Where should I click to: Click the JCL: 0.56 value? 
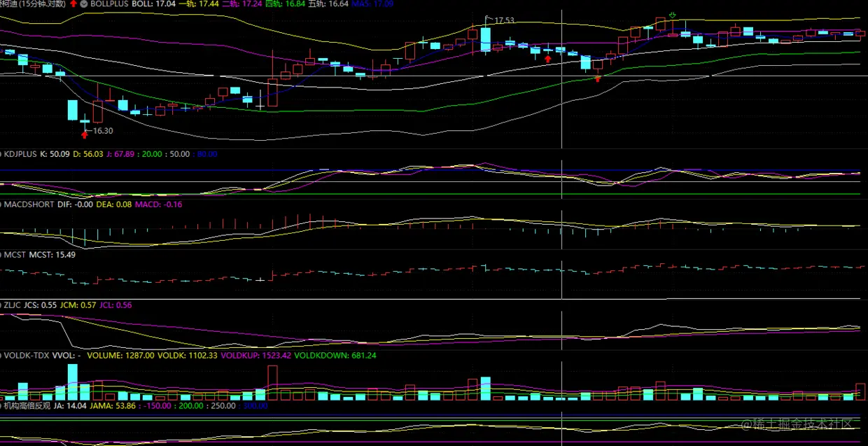click(x=114, y=305)
